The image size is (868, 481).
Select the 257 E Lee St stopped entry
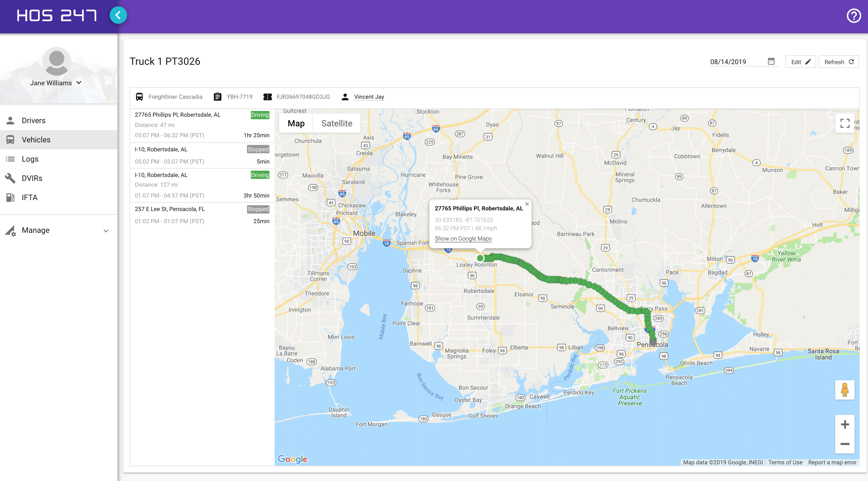click(x=202, y=215)
